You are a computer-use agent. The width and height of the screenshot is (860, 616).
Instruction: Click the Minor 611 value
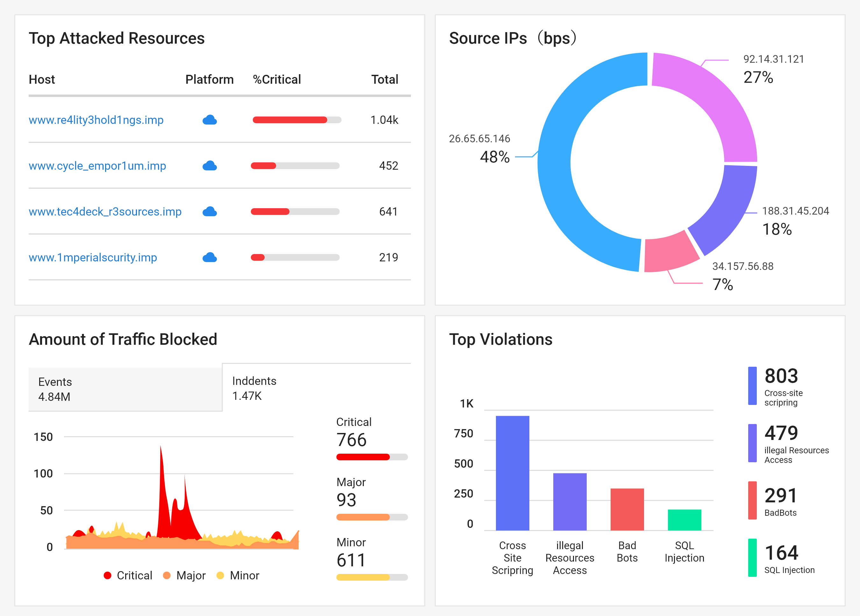[x=351, y=560]
